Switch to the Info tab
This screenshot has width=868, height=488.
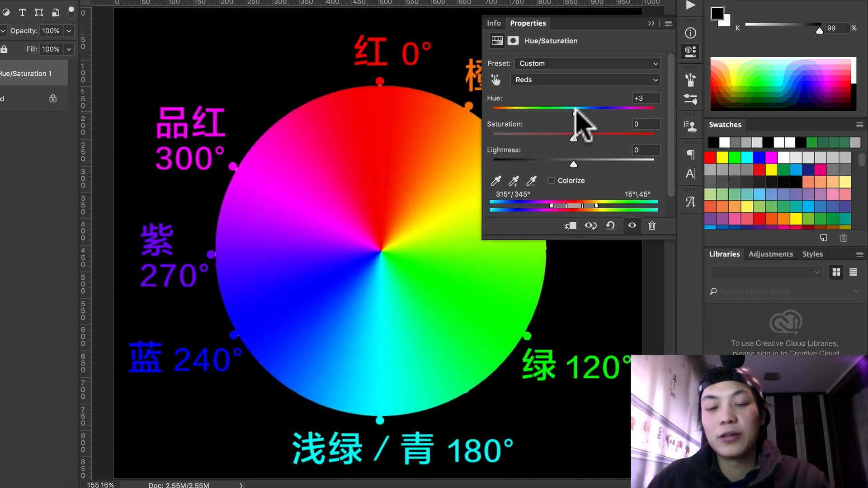tap(494, 23)
